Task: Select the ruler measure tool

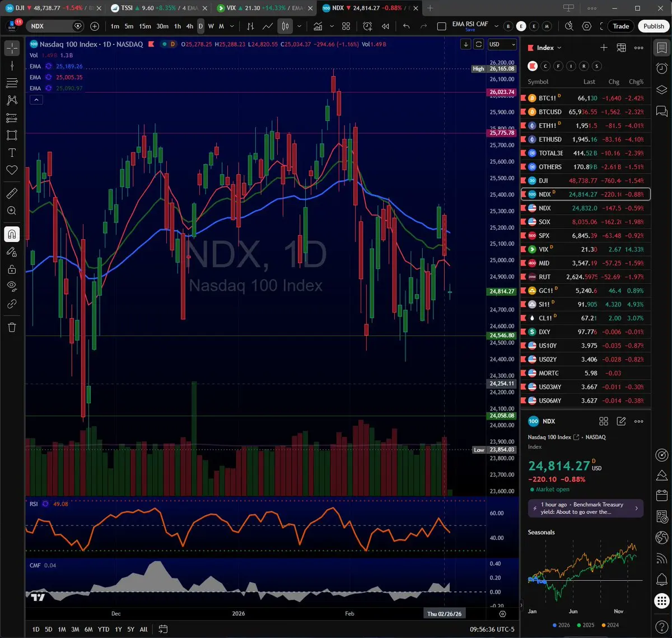Action: point(12,193)
